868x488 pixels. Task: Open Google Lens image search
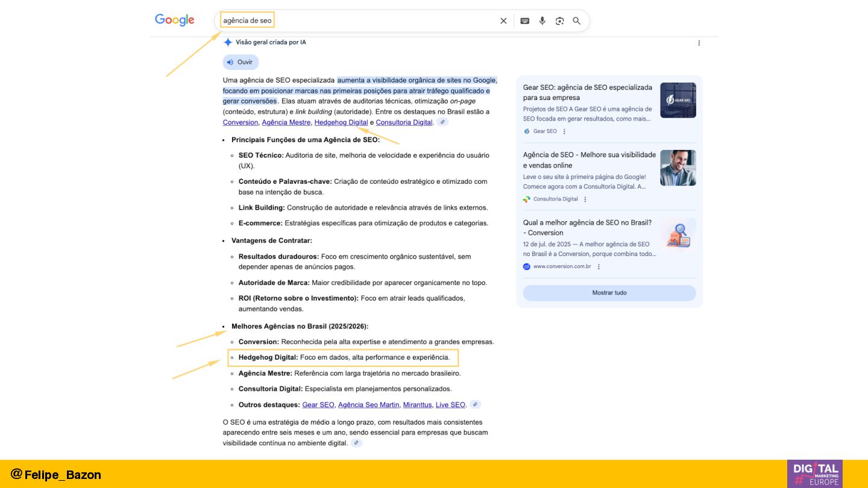tap(559, 20)
